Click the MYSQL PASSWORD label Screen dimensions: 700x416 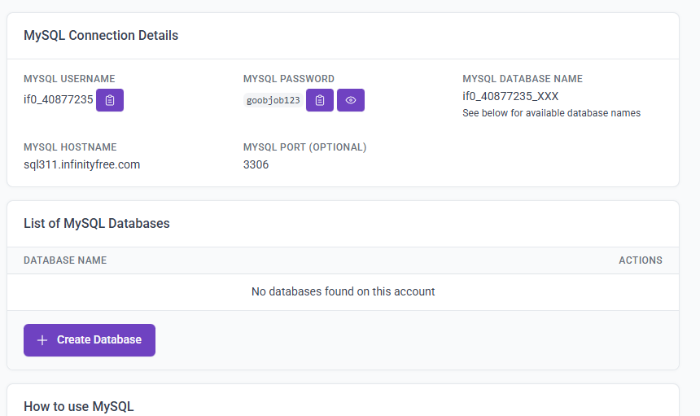coord(289,79)
